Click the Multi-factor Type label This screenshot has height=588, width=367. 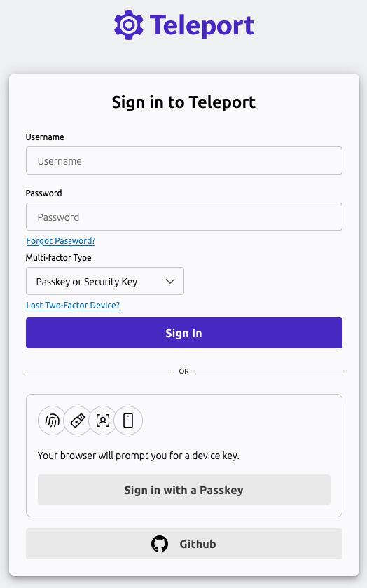click(58, 258)
